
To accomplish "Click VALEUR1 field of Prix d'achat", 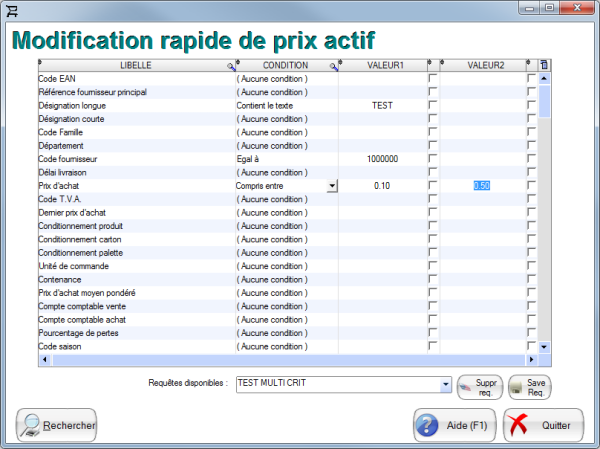I will pos(383,186).
